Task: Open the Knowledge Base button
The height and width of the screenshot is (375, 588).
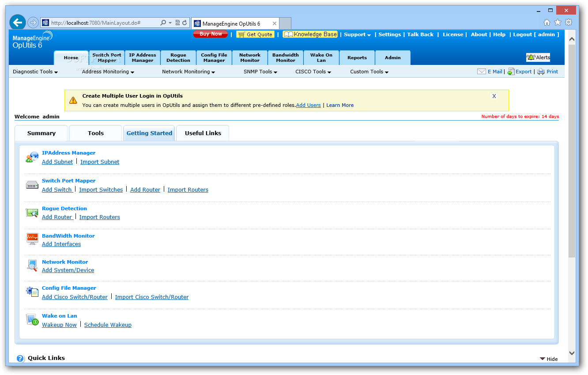Action: (310, 34)
